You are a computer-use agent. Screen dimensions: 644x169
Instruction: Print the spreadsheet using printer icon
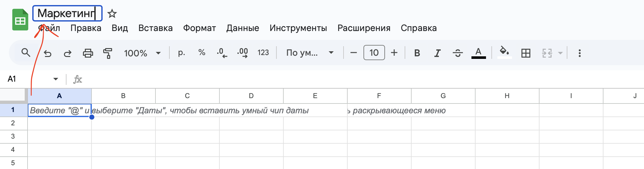(88, 53)
